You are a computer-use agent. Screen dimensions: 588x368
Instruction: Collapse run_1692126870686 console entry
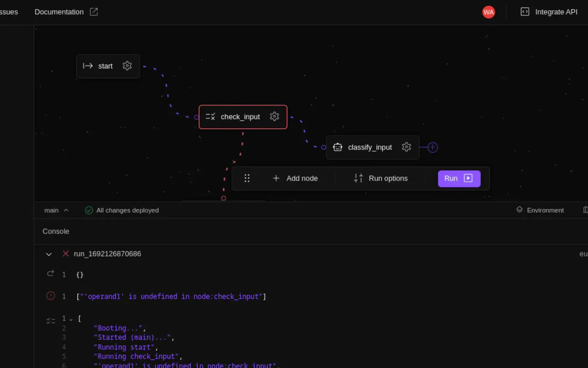(x=49, y=254)
